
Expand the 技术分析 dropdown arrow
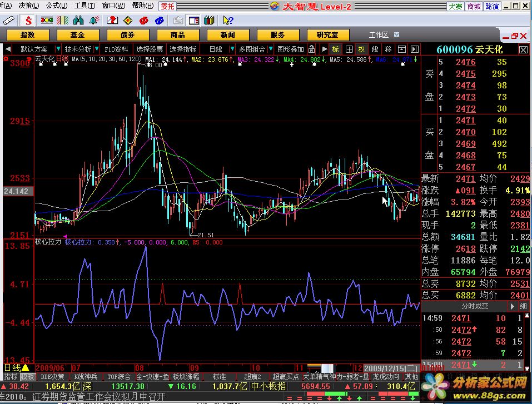(97, 49)
